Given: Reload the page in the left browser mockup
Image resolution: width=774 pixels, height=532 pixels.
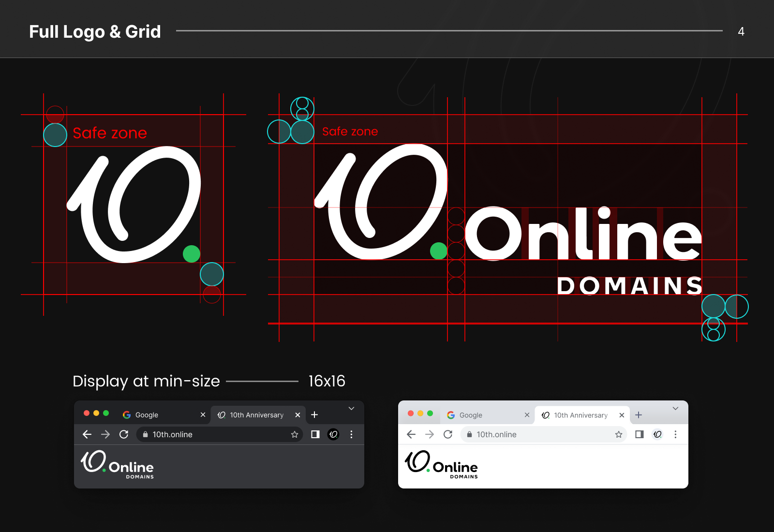Looking at the screenshot, I should point(124,434).
